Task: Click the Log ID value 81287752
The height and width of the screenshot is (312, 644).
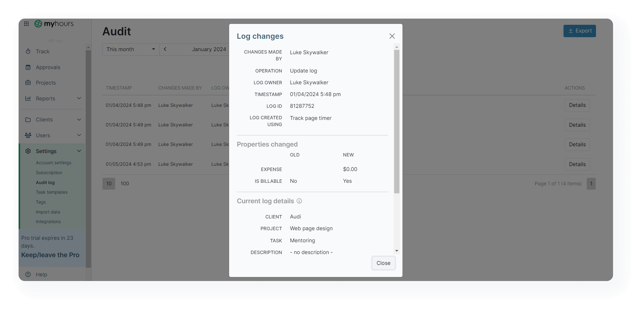Action: coord(302,106)
